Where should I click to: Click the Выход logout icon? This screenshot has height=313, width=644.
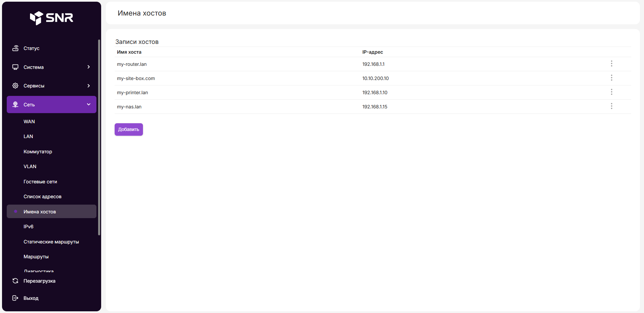coord(16,298)
